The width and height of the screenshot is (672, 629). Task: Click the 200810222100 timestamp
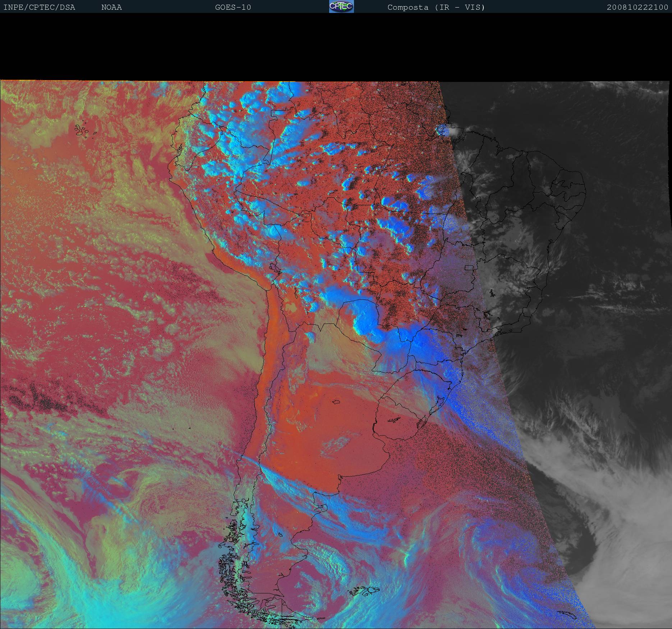tap(637, 7)
